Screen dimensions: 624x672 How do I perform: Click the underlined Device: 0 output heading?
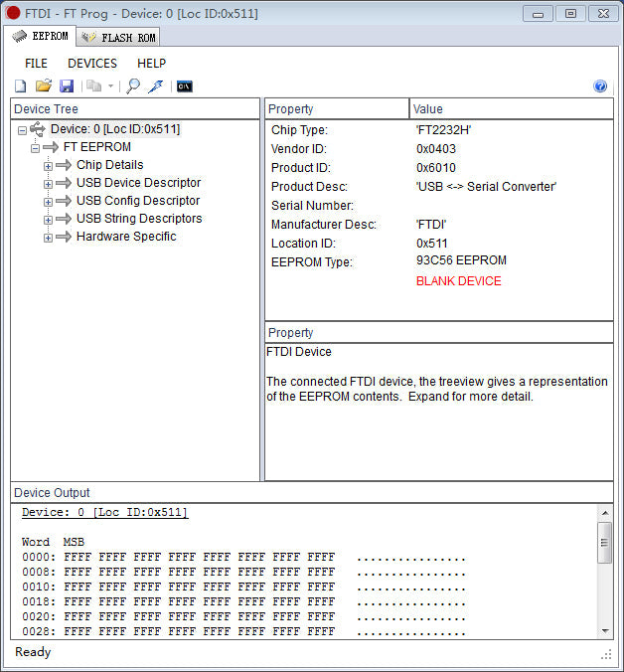point(105,513)
